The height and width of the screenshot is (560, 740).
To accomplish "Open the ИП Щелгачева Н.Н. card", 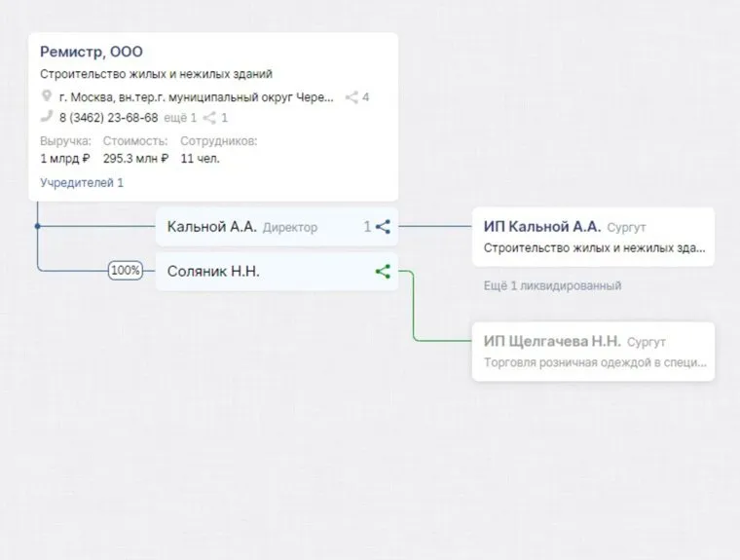I will (592, 353).
